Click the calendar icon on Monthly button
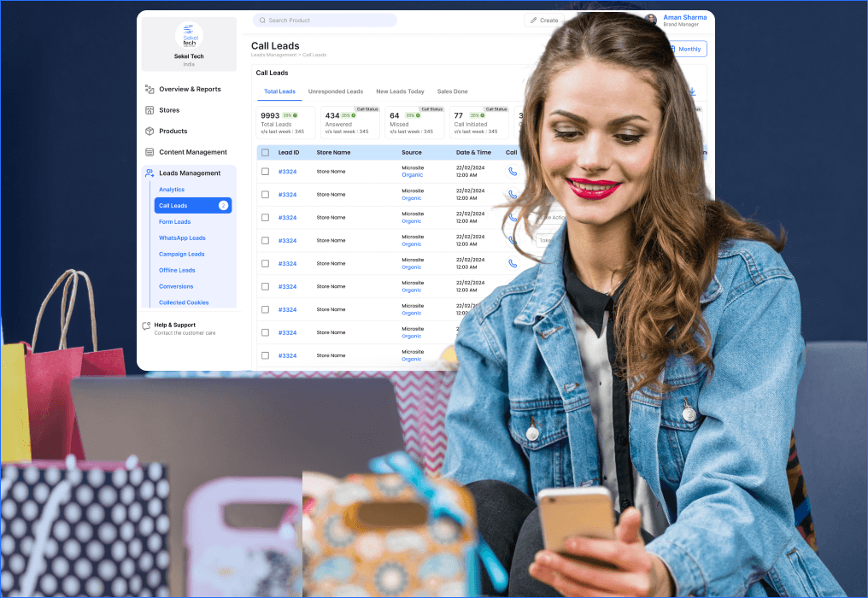 pyautogui.click(x=672, y=50)
